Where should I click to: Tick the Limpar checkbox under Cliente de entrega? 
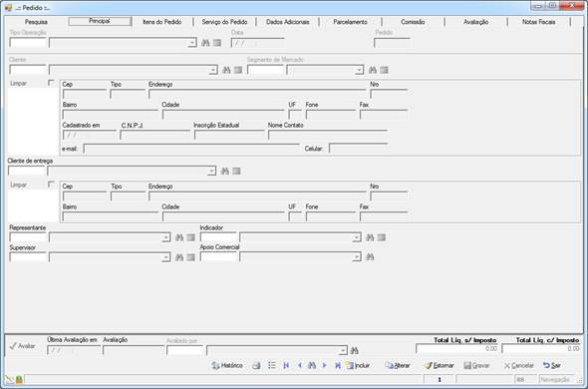click(x=52, y=185)
